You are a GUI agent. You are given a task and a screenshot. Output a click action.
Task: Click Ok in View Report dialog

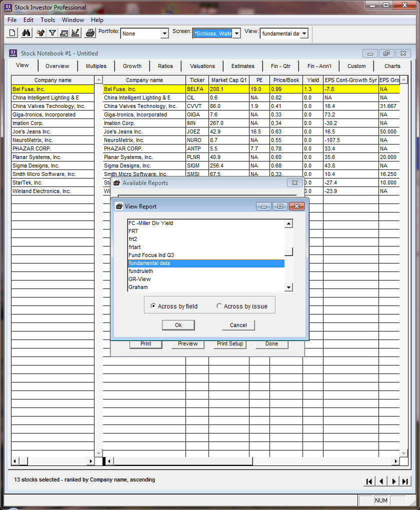(x=178, y=325)
